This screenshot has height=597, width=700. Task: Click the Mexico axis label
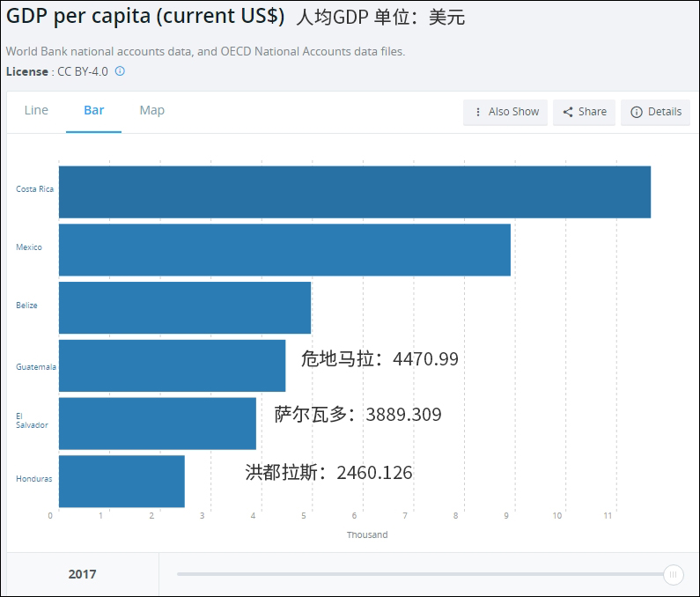tap(29, 247)
